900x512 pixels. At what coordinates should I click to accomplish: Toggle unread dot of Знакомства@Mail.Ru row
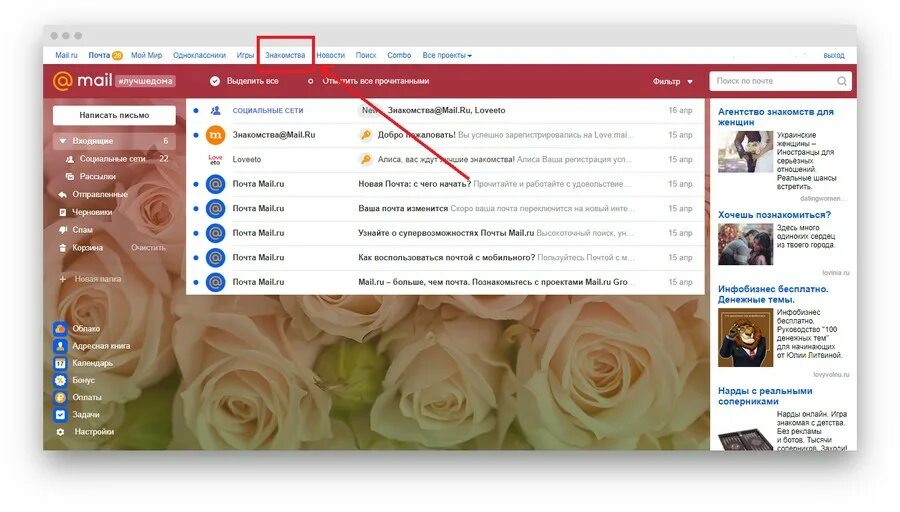click(196, 135)
